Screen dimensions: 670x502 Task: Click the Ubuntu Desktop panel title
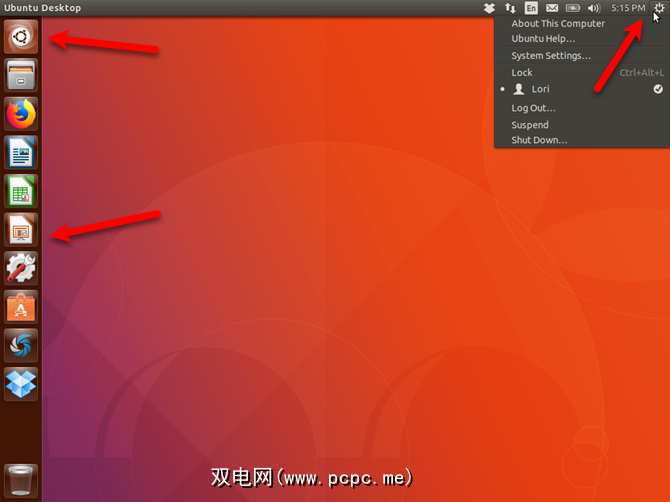pyautogui.click(x=42, y=8)
